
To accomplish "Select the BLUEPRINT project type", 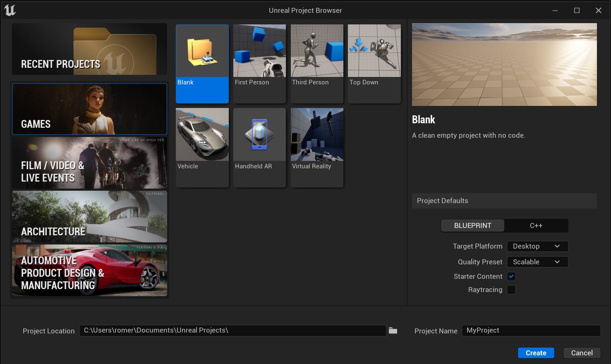I will [472, 225].
